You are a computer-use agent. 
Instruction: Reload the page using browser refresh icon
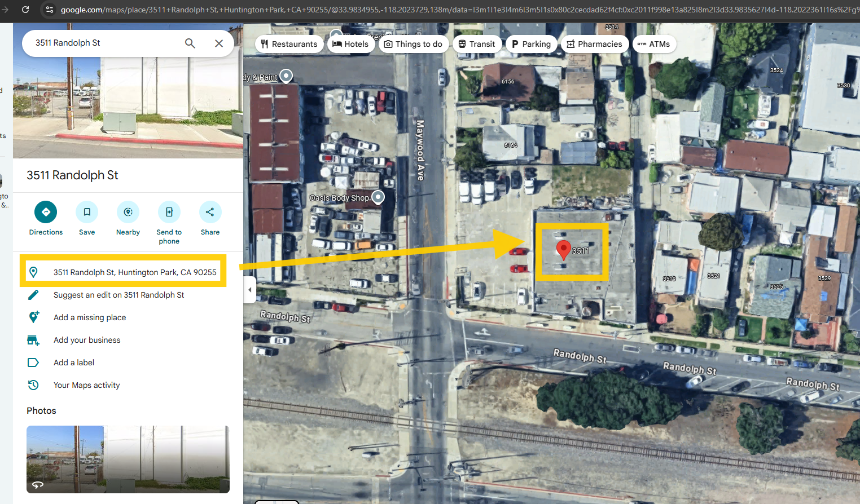(x=25, y=10)
